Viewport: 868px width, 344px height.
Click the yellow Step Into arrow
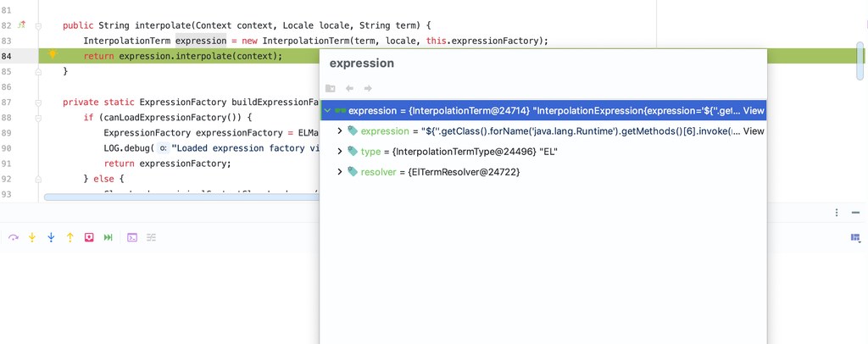click(32, 238)
